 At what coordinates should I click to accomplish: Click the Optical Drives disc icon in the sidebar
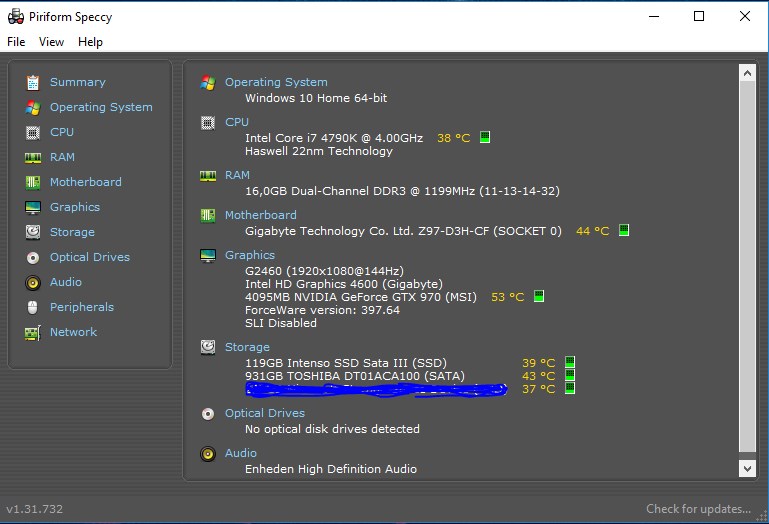pos(33,258)
